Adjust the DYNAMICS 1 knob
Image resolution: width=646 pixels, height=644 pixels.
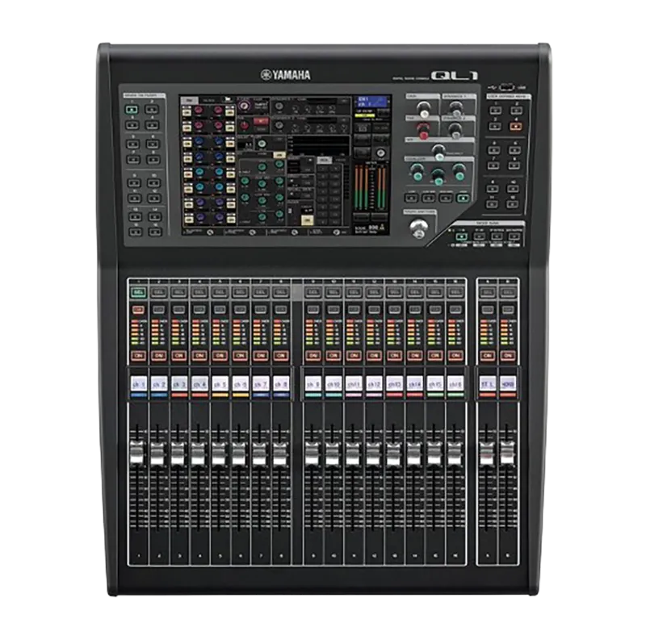click(x=455, y=109)
